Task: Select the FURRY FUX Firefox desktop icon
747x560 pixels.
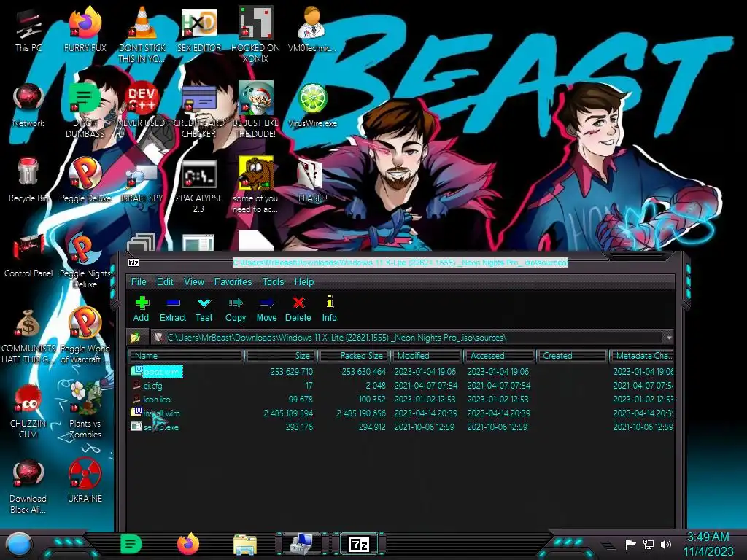Action: [85, 29]
